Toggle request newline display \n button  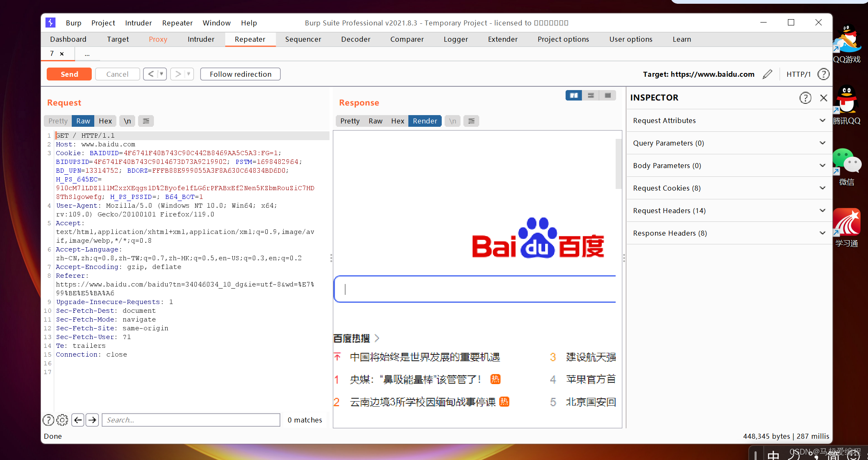(127, 121)
